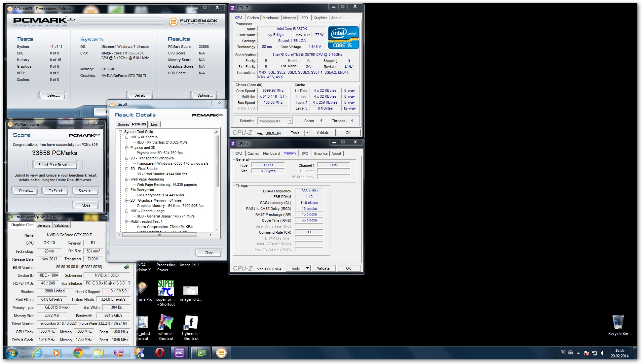
Task: Open Validation tab in GPU-Z
Action: point(62,225)
